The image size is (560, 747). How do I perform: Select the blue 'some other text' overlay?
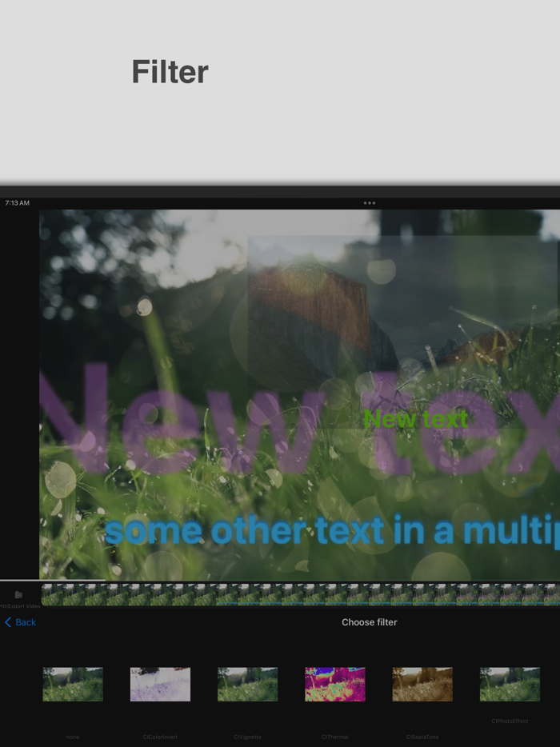point(332,529)
